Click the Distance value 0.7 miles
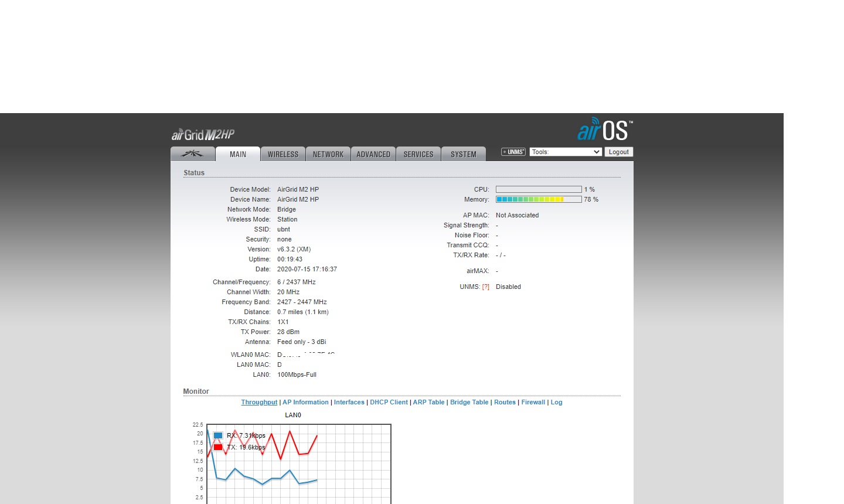 pyautogui.click(x=290, y=312)
